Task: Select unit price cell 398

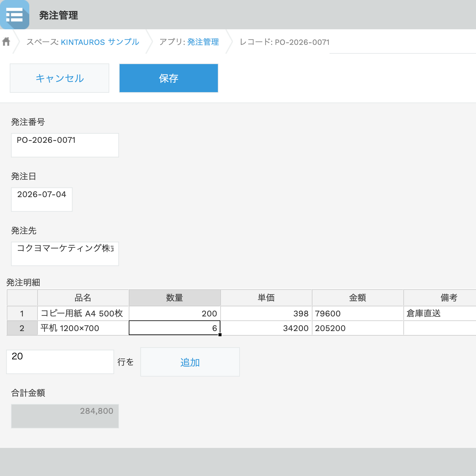Action: pyautogui.click(x=266, y=313)
